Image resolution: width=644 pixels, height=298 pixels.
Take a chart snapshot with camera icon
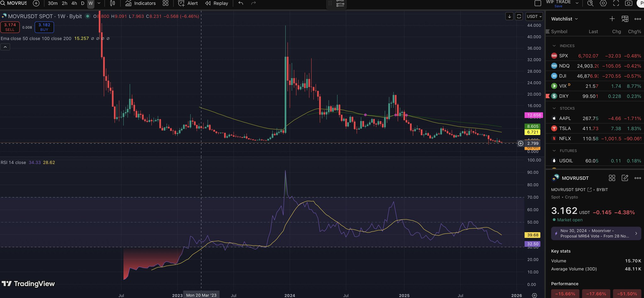pyautogui.click(x=629, y=3)
